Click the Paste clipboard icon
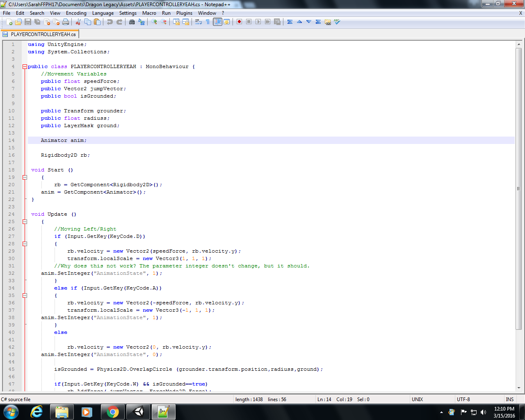Image resolution: width=525 pixels, height=420 pixels. point(97,22)
